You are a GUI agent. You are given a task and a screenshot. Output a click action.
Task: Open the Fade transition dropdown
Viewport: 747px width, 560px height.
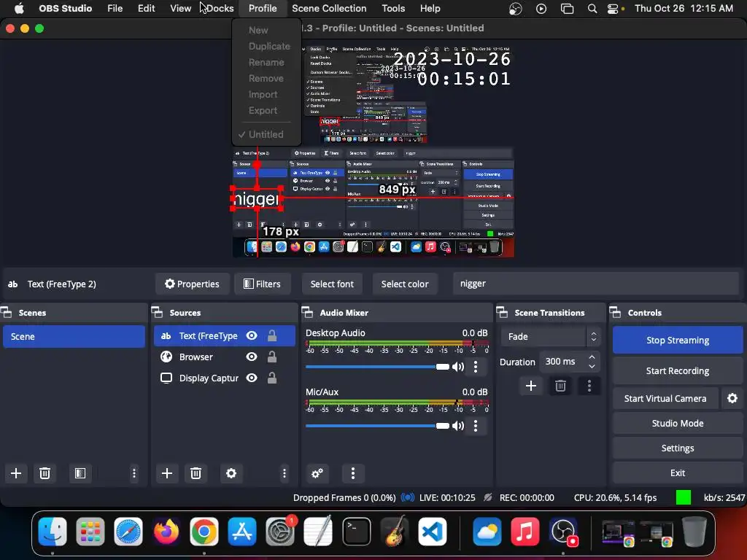tap(550, 337)
